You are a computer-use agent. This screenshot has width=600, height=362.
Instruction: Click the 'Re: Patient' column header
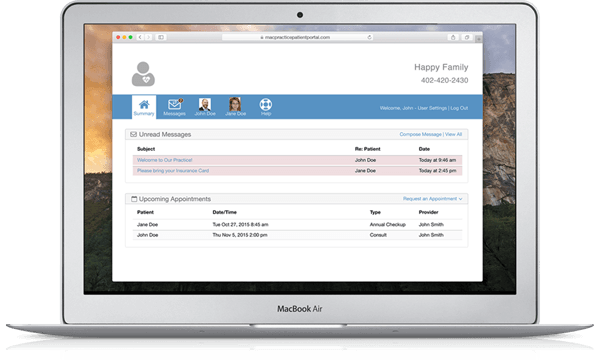tap(367, 149)
